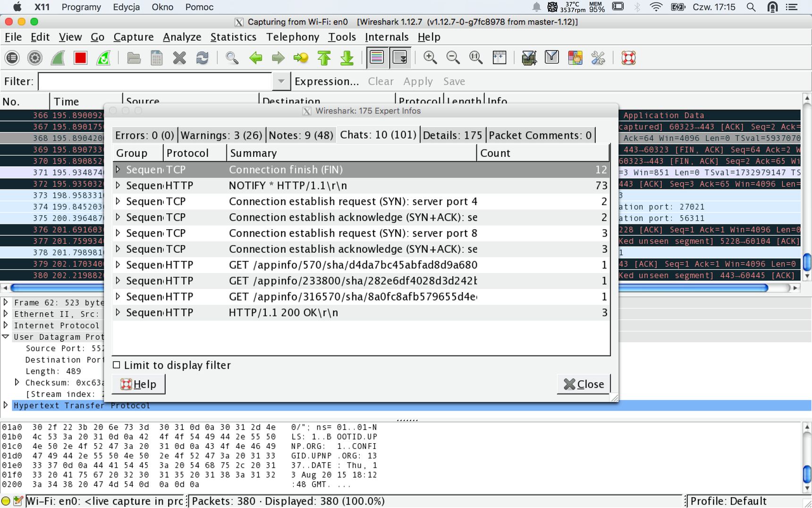Jump to the first packet
This screenshot has height=508, width=812.
(x=324, y=58)
